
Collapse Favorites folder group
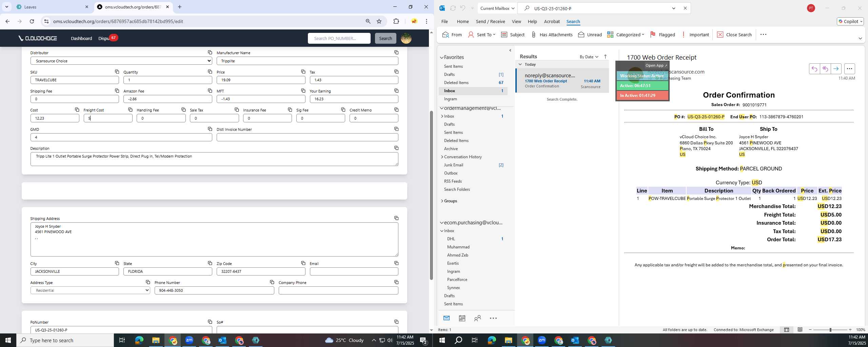pyautogui.click(x=442, y=58)
